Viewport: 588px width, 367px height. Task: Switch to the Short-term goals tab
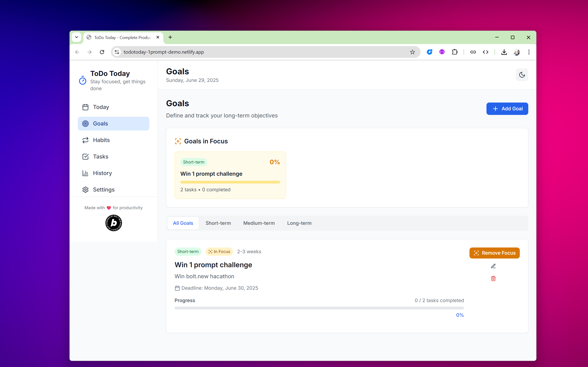[x=218, y=223]
